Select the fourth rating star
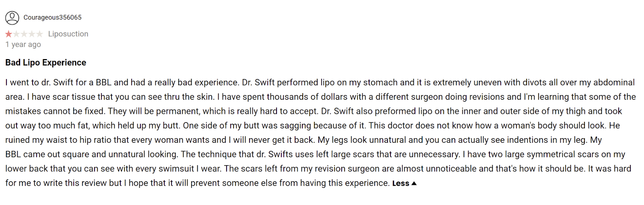 pos(32,34)
